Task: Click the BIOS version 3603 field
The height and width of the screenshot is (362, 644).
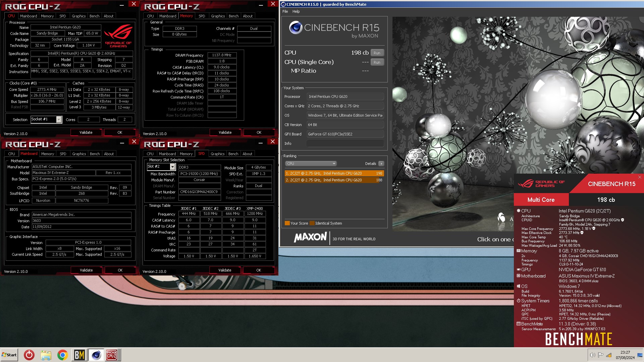Action: pos(82,221)
